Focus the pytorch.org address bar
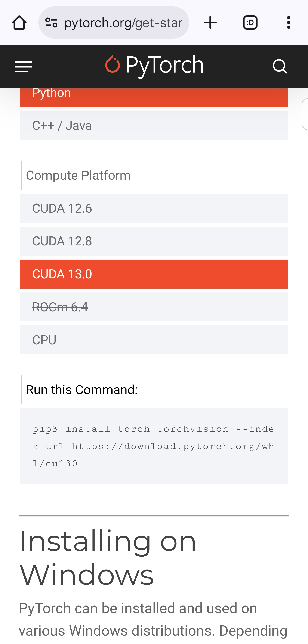The height and width of the screenshot is (644, 308). pyautogui.click(x=123, y=23)
